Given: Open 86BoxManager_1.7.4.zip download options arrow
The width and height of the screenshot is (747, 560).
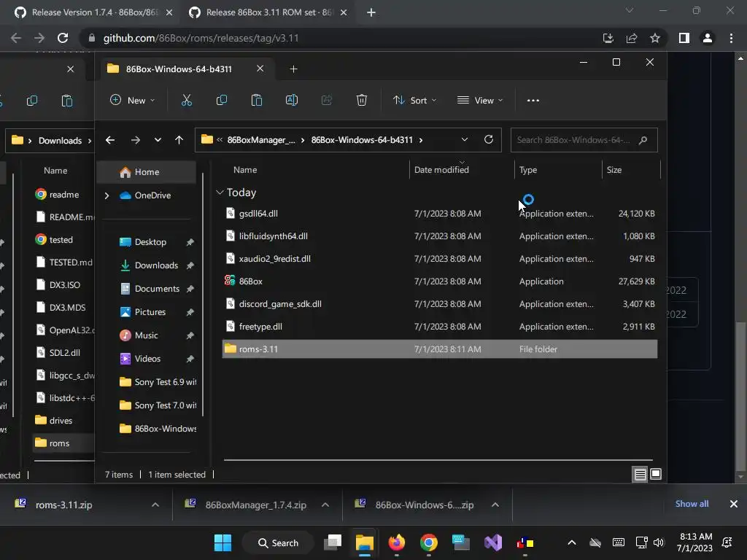Looking at the screenshot, I should (325, 505).
